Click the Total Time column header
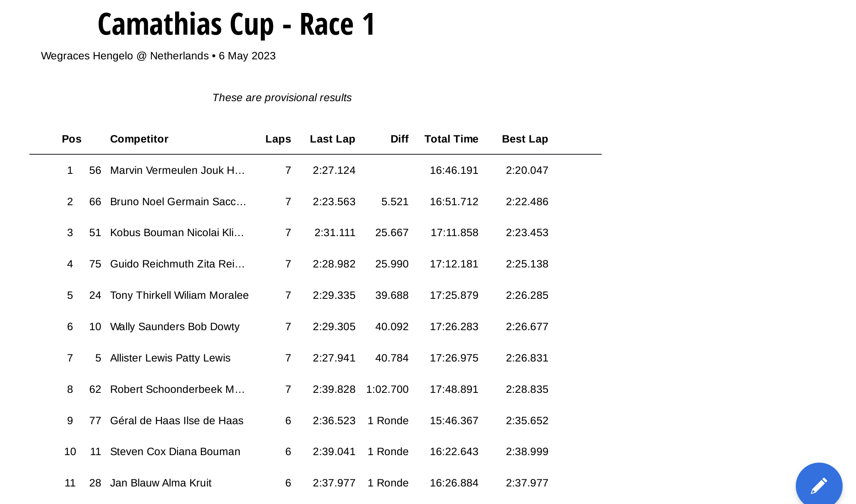The width and height of the screenshot is (856, 504). point(451,139)
